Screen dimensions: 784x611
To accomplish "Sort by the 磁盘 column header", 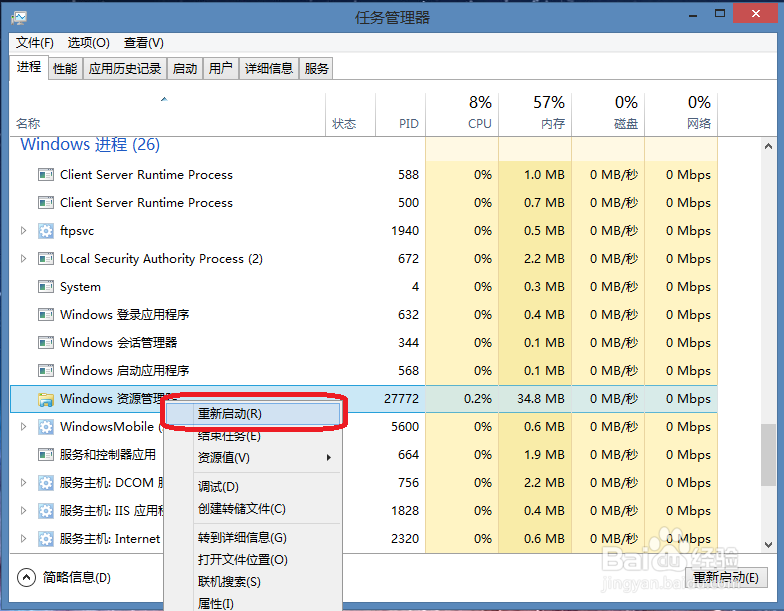I will (608, 114).
